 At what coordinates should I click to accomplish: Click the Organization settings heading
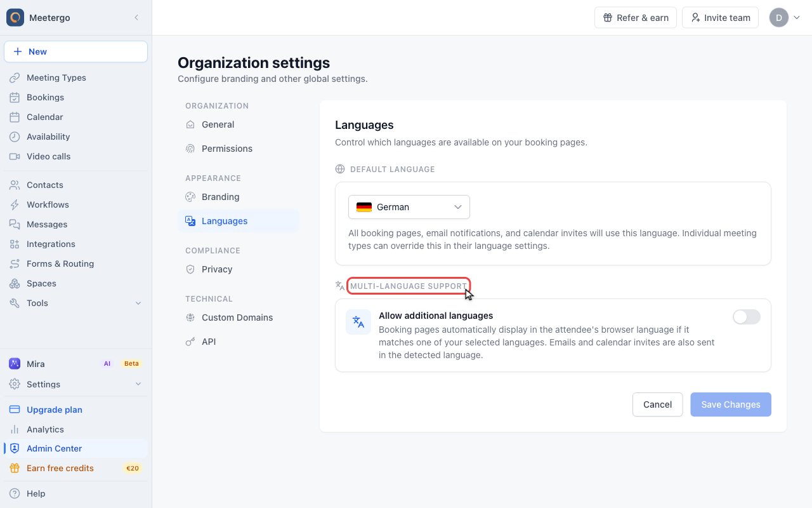254,63
